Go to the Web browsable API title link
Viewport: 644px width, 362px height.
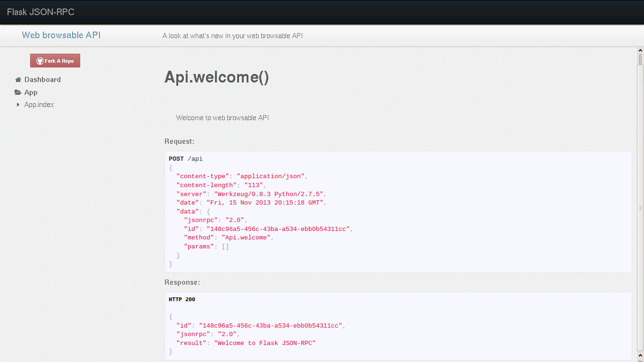tap(61, 35)
